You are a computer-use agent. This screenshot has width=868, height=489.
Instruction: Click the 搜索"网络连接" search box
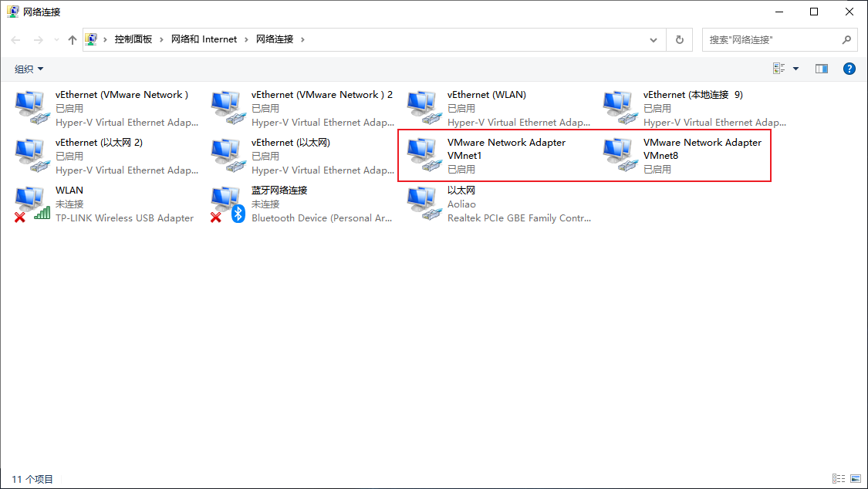[772, 39]
